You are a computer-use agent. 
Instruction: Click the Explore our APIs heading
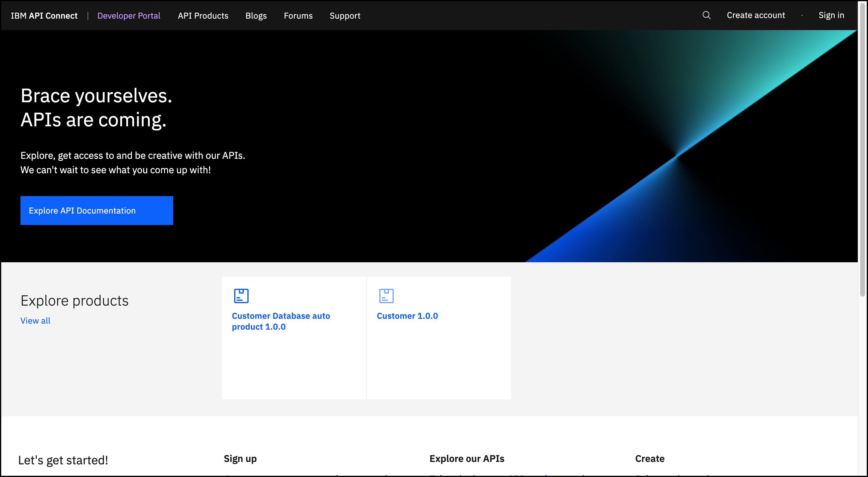466,458
